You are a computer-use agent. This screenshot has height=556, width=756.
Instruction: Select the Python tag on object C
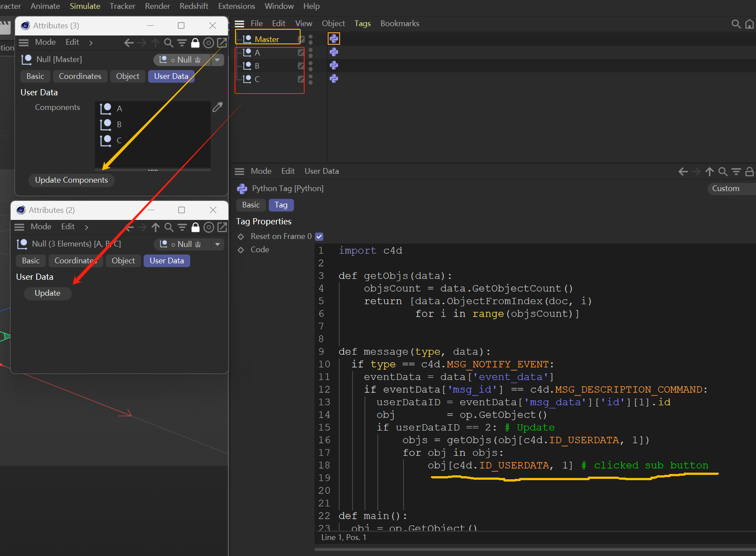point(333,79)
